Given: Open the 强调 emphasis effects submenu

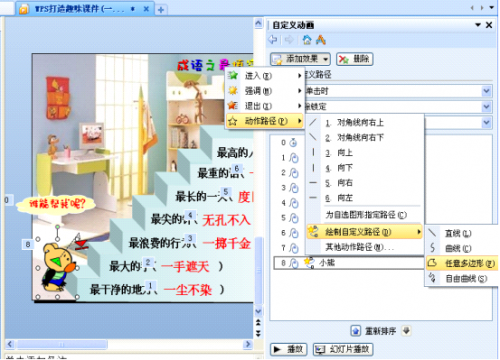Looking at the screenshot, I should [265, 91].
